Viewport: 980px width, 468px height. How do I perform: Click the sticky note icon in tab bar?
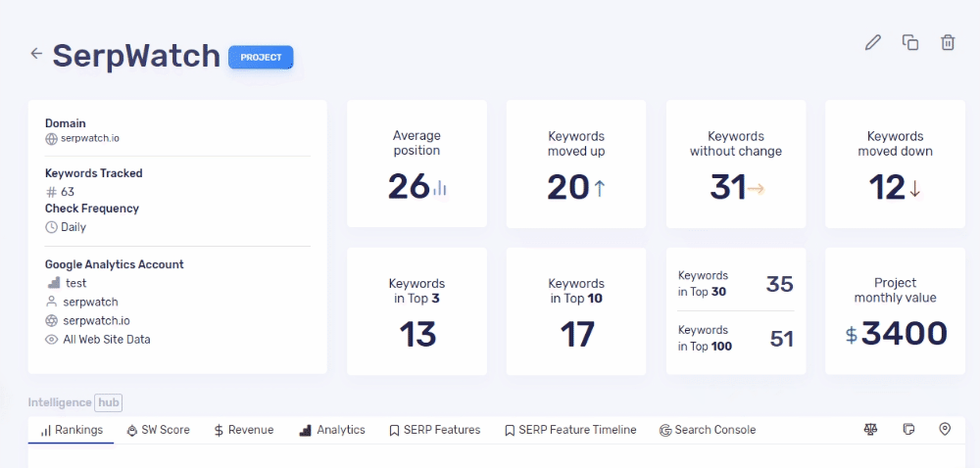(x=908, y=429)
